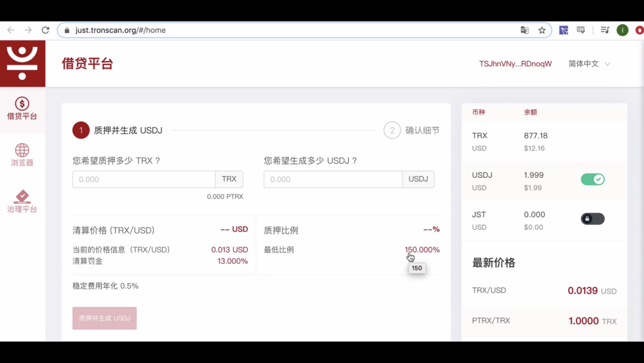Focus the USDJ generate amount field
Viewport: 644px width, 363px height.
tap(333, 179)
